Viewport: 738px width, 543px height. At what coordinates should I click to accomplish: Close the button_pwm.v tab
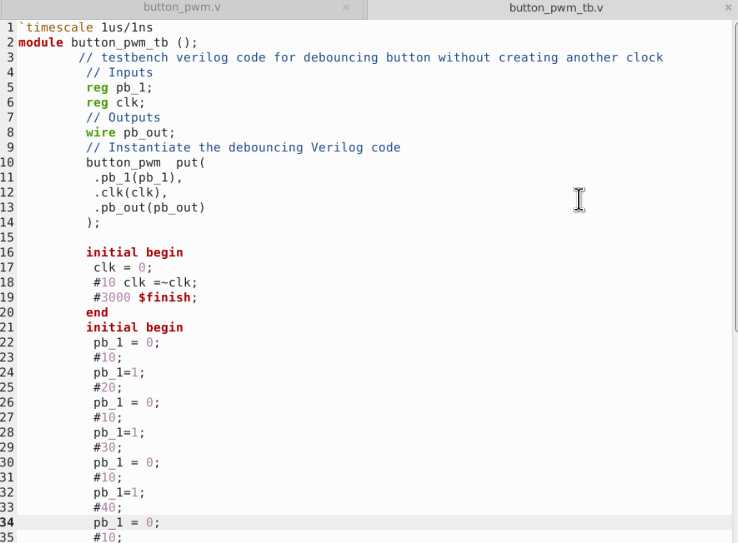click(x=346, y=8)
